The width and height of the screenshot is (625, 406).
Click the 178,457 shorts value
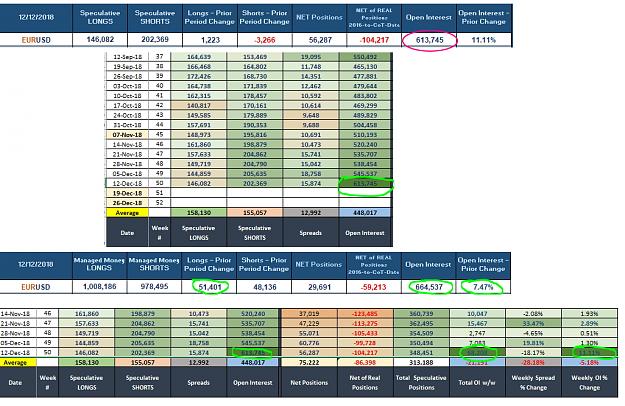pos(255,96)
